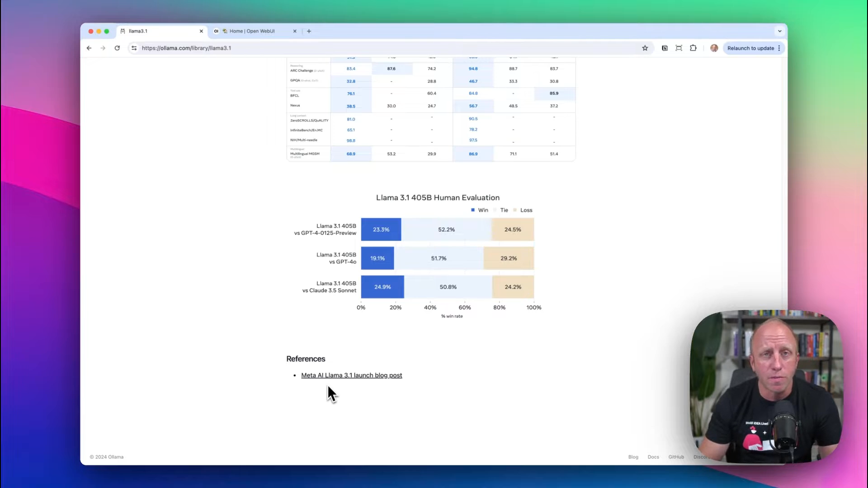Open the Notion web clipper extension

pos(665,48)
